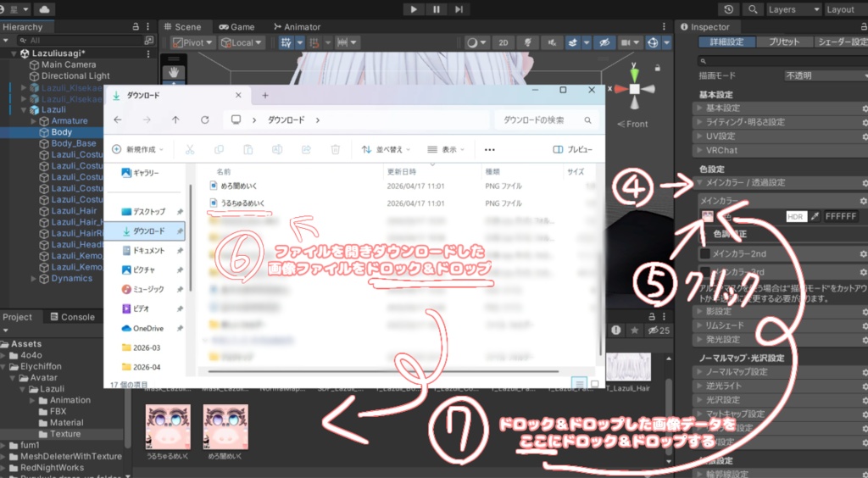The image size is (868, 478).
Task: Select the めろ闇めいく PNG file in Explorer
Action: point(238,186)
